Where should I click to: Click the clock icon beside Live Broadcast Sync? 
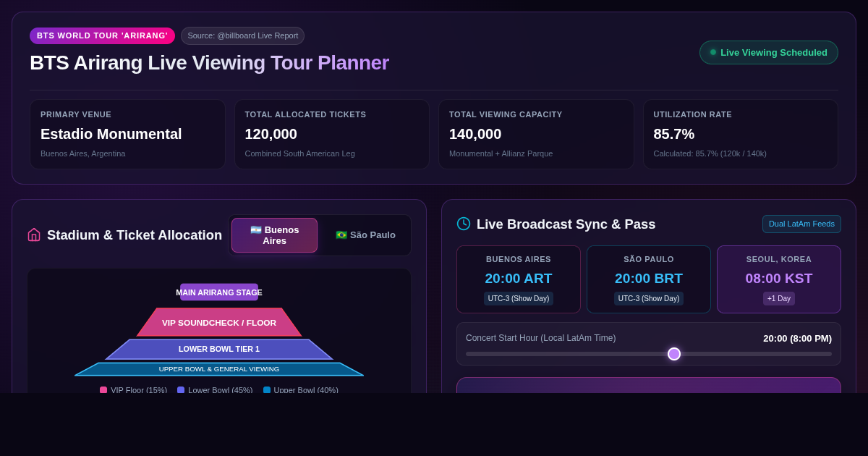(x=464, y=224)
